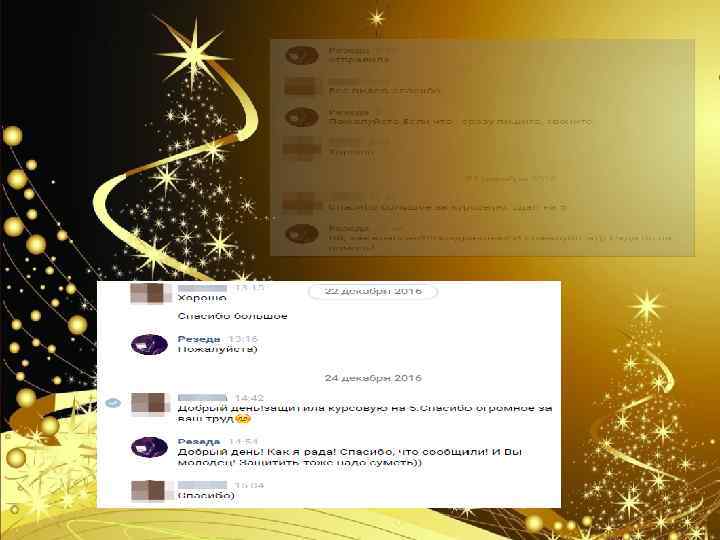720x540 pixels.
Task: Select the message "Спасибо большое"
Action: (232, 316)
